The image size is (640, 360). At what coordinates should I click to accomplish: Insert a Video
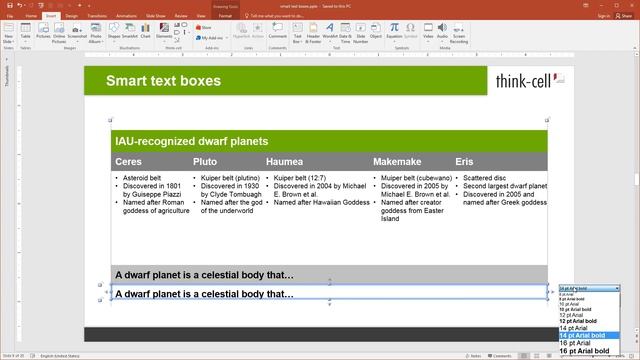(428, 32)
